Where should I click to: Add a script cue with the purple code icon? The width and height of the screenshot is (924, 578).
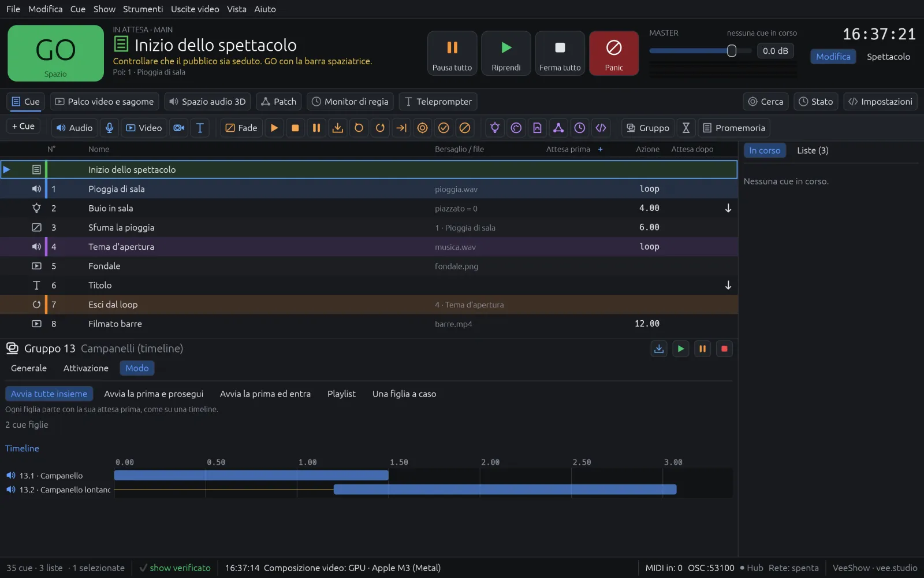[601, 128]
